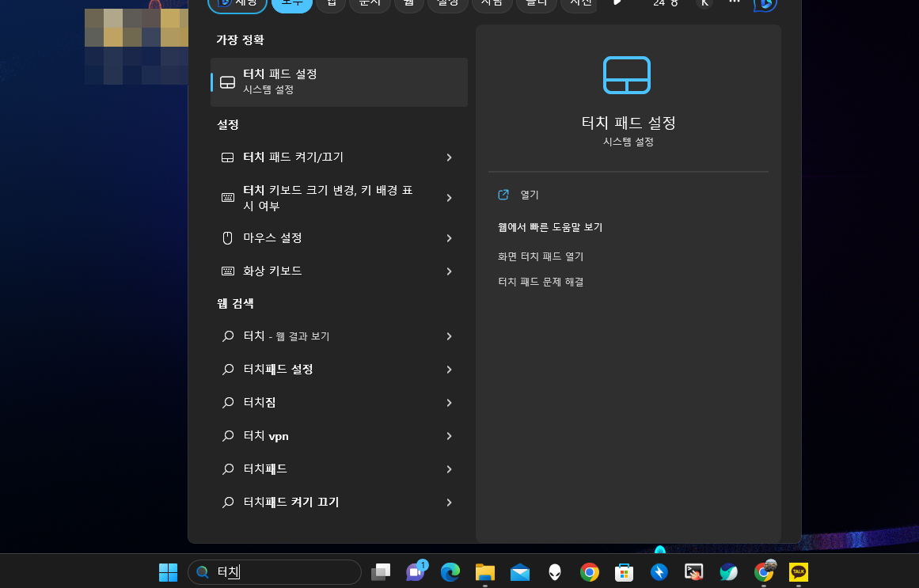Open Teams Chat in the taskbar
The width and height of the screenshot is (919, 588).
pyautogui.click(x=416, y=571)
